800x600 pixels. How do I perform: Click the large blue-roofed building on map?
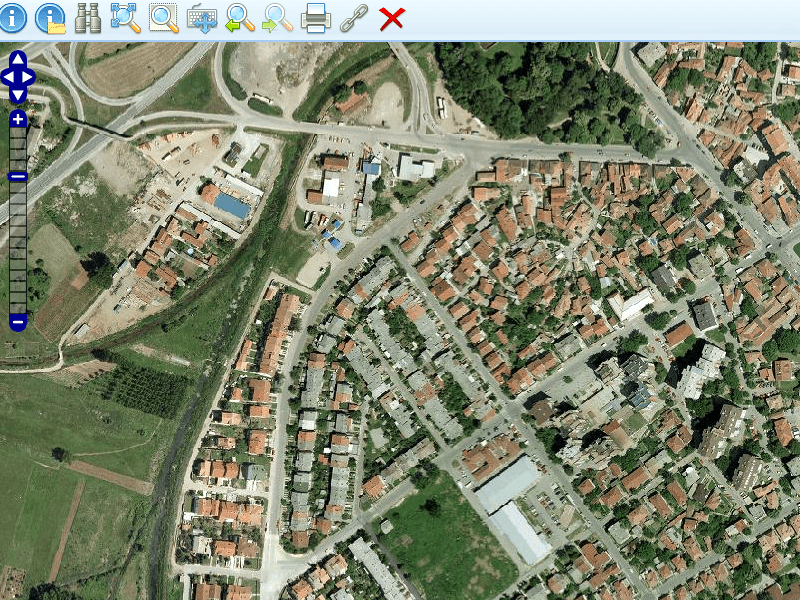(232, 206)
